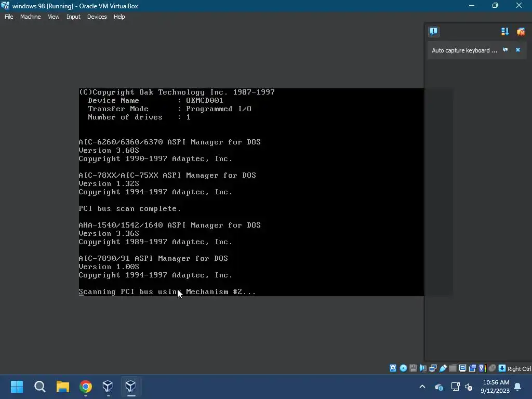This screenshot has width=532, height=399.
Task: Click the recording status indicator
Action: [x=472, y=368]
